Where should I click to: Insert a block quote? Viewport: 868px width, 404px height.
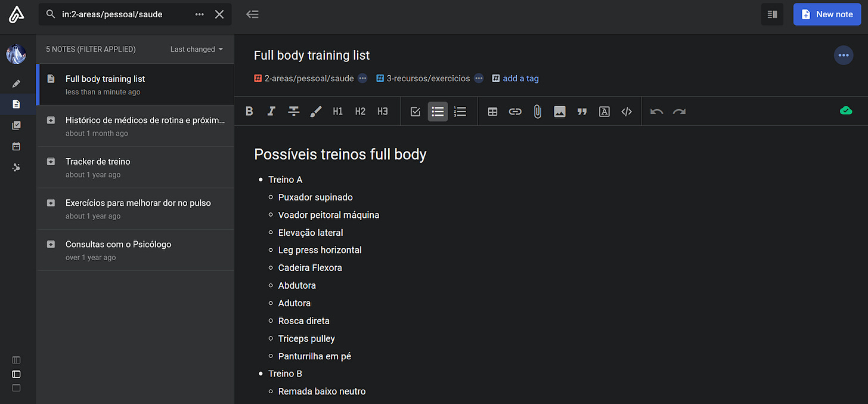pyautogui.click(x=582, y=111)
